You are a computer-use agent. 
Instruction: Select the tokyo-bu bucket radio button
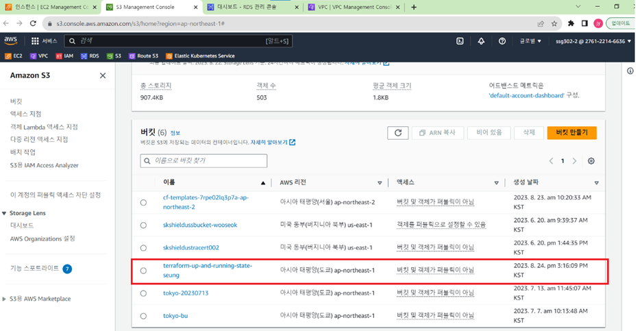pyautogui.click(x=143, y=316)
